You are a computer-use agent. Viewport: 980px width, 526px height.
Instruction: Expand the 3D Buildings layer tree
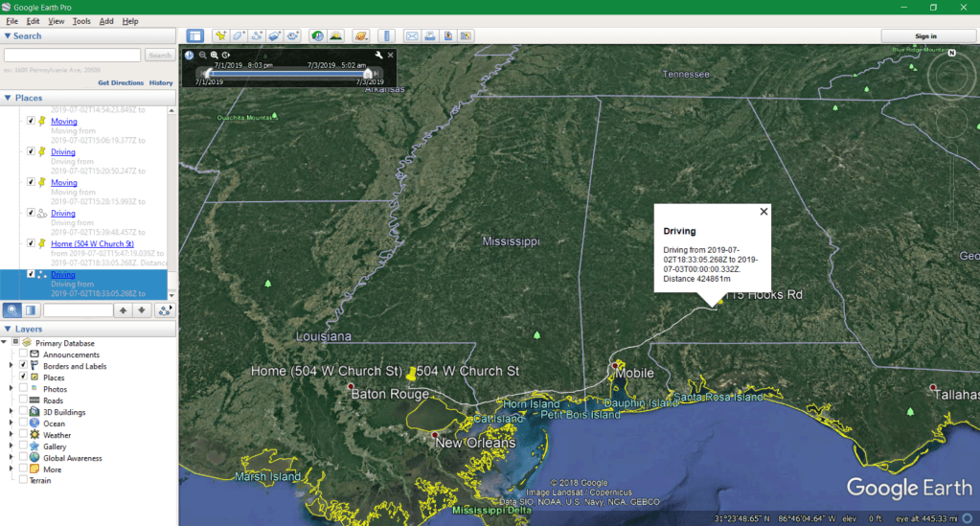[11, 412]
